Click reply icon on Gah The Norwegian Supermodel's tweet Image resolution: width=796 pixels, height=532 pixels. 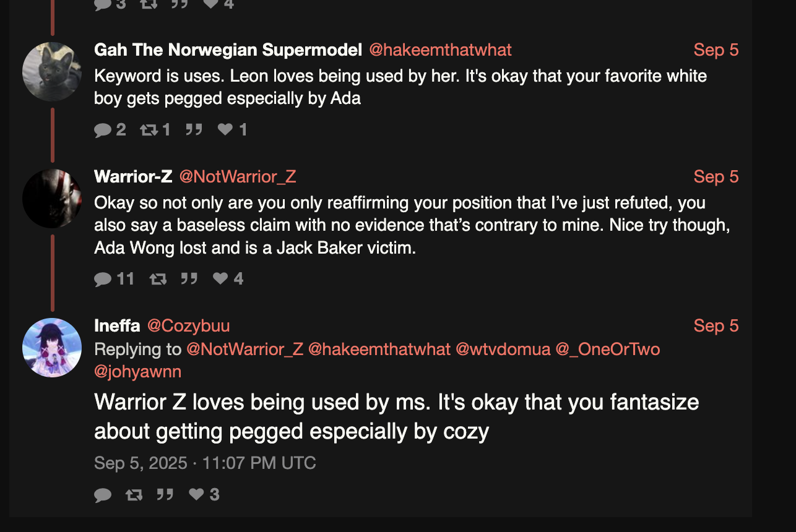(x=102, y=129)
